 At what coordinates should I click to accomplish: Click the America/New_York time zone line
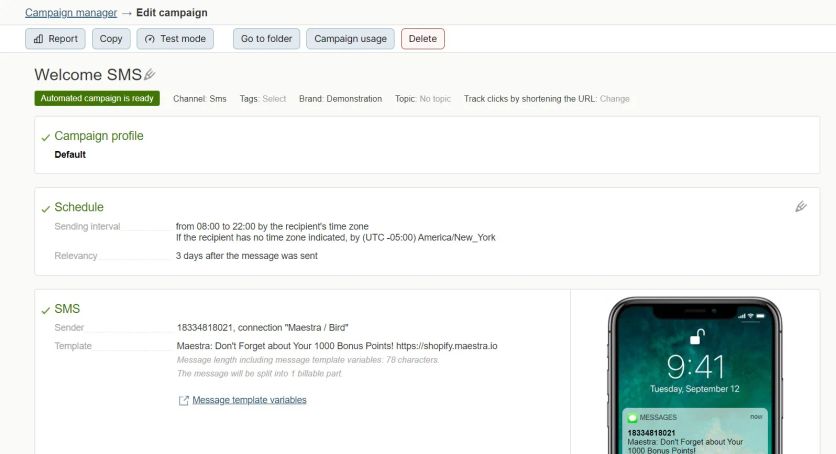(x=335, y=238)
